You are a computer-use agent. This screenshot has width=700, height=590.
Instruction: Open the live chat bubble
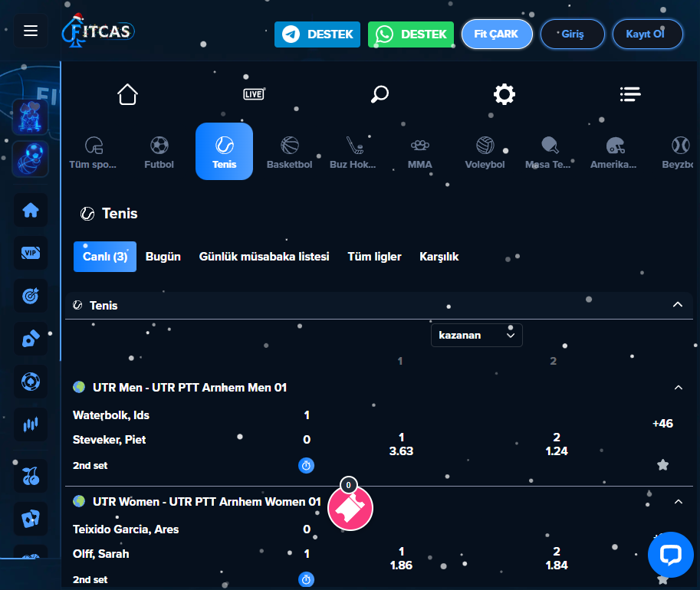tap(670, 555)
